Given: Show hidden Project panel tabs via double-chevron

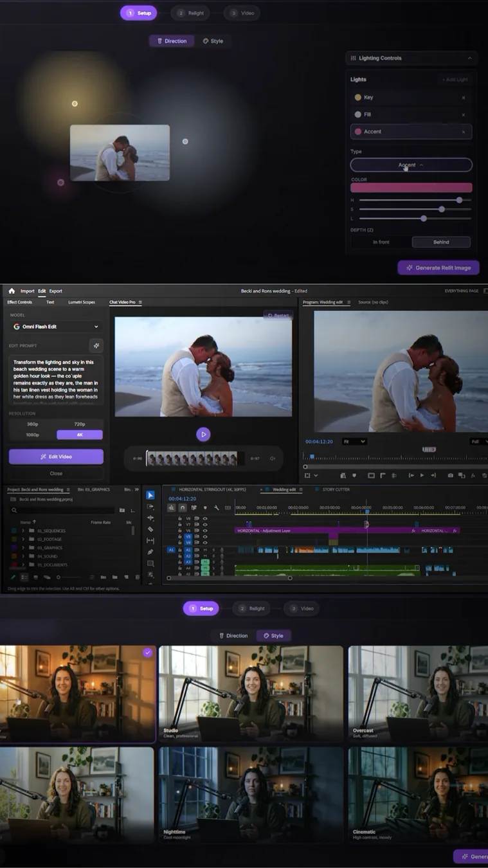Looking at the screenshot, I should pyautogui.click(x=136, y=490).
